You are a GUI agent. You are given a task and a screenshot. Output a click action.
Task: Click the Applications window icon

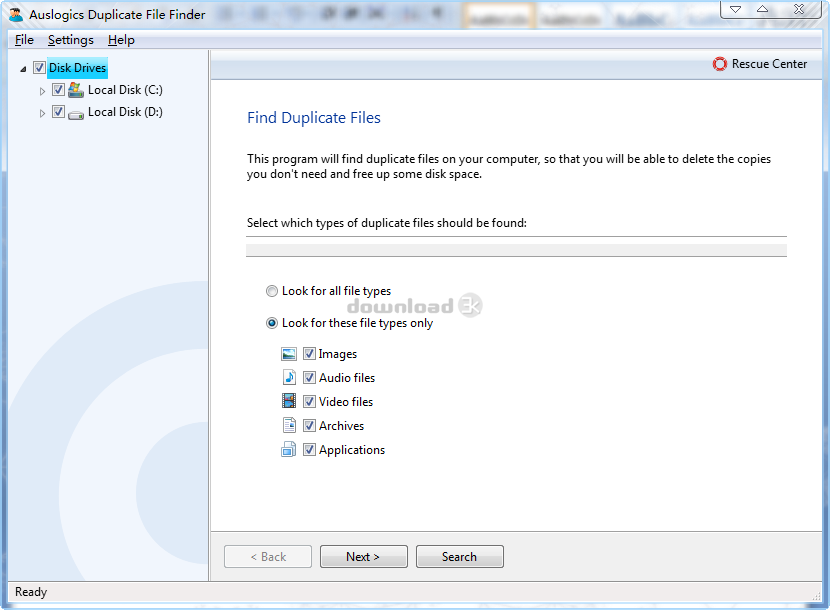coord(288,450)
